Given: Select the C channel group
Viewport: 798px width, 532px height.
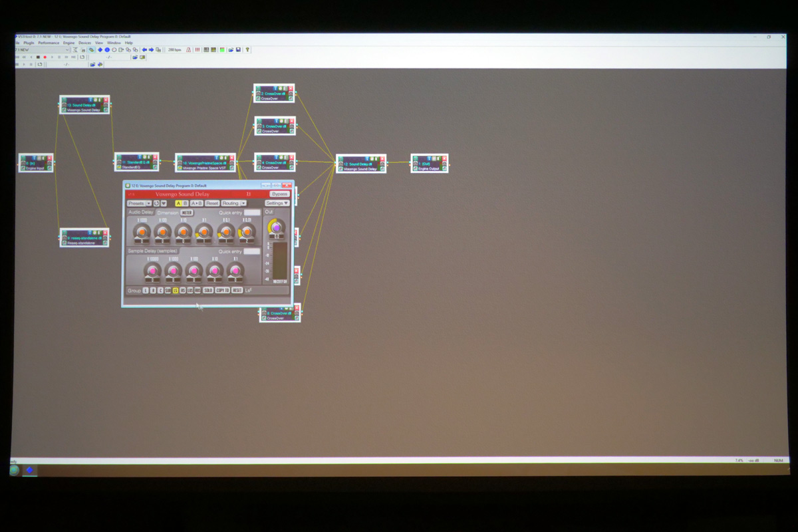Looking at the screenshot, I should coord(160,290).
